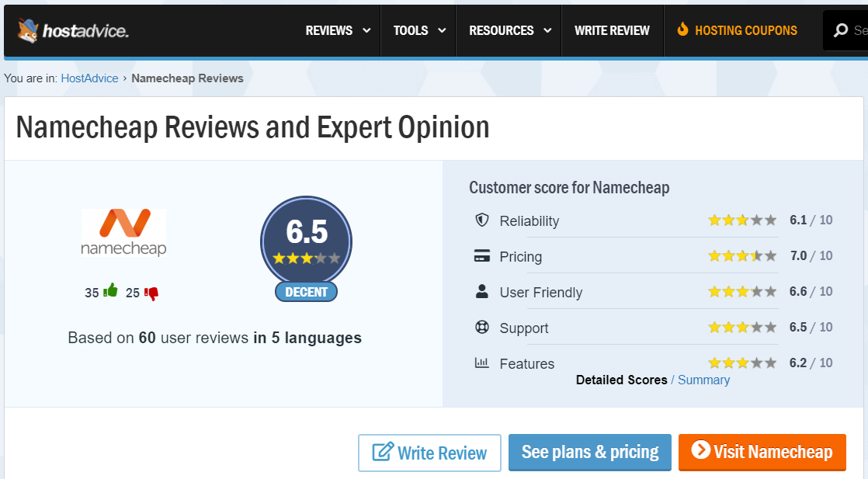The height and width of the screenshot is (479, 868).
Task: Click the Reliability label
Action: (x=529, y=221)
